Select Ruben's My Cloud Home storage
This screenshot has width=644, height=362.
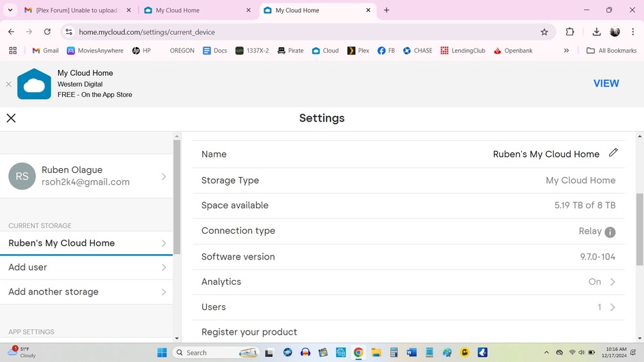86,243
